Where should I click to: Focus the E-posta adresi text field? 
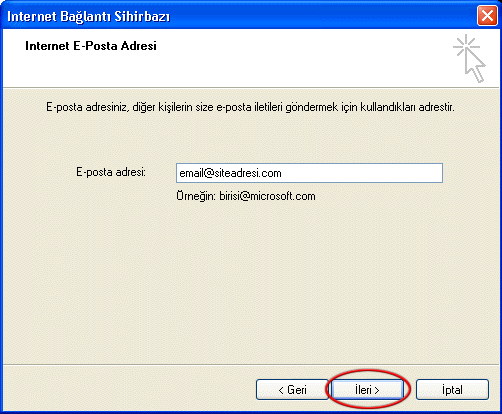coord(309,173)
